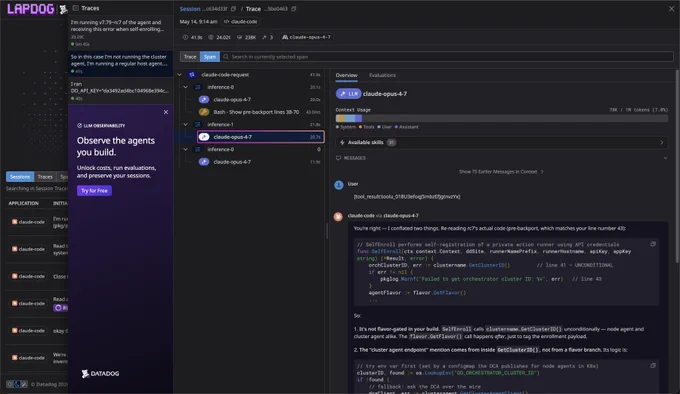Screen dimensions: 680x394
Task: Click the tokens icon beside 238K
Action: [239, 37]
